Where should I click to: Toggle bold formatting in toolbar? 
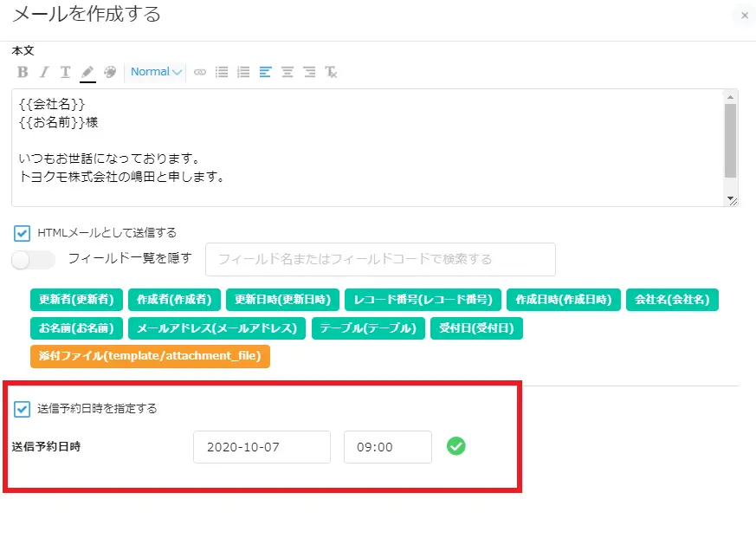(x=23, y=73)
